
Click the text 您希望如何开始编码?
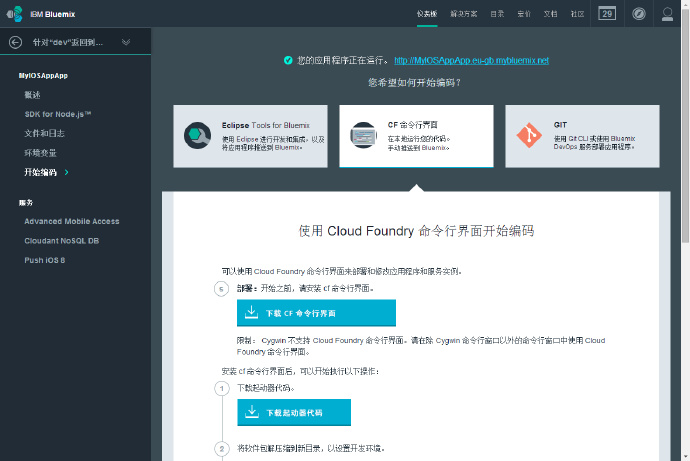pos(414,82)
